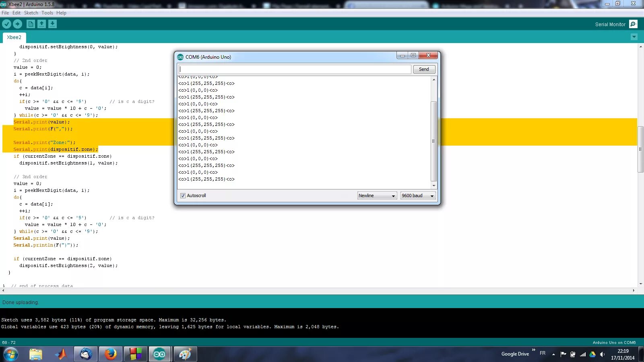Click the serial output scroll down arrow
The width and height of the screenshot is (644, 362).
(x=433, y=185)
